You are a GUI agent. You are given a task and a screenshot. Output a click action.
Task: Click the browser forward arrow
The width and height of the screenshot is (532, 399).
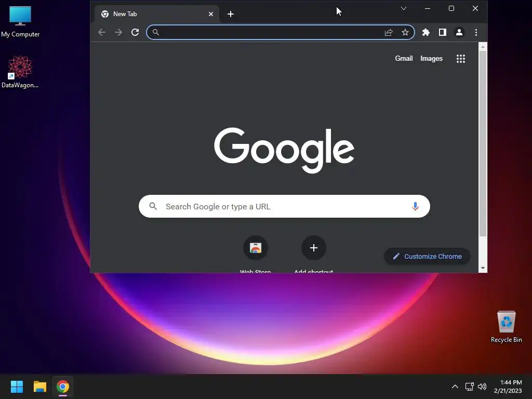coord(118,32)
